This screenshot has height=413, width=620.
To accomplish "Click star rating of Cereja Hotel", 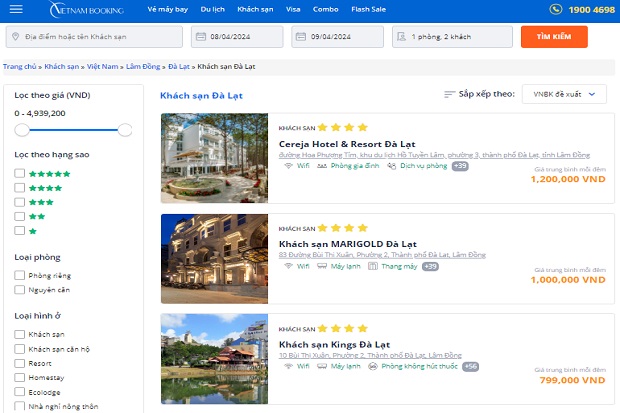I will 342,127.
